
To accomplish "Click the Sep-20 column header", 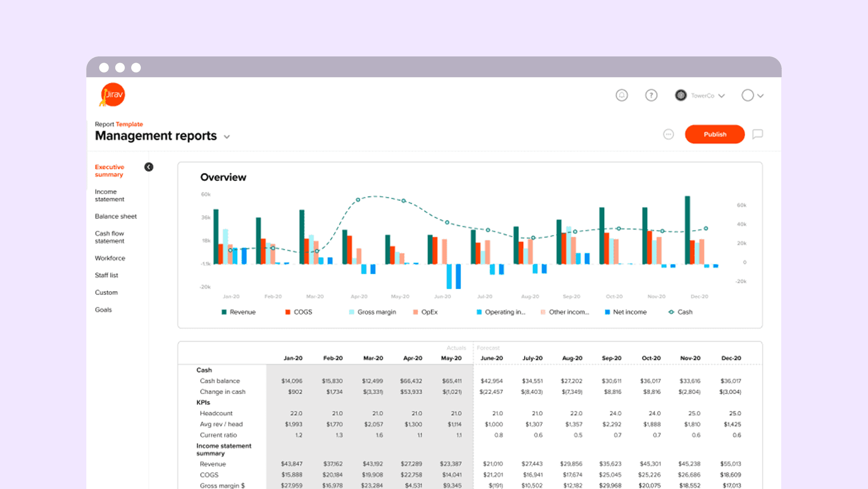I will coord(611,358).
